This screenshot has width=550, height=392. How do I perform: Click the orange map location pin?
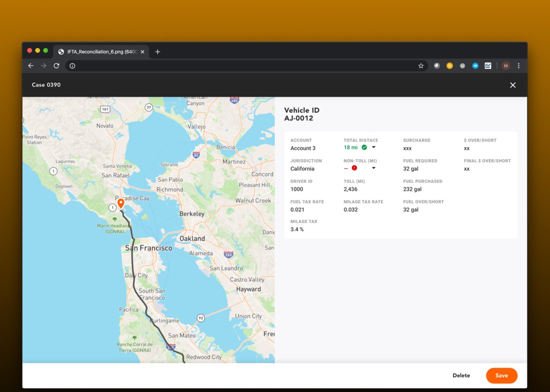point(120,204)
